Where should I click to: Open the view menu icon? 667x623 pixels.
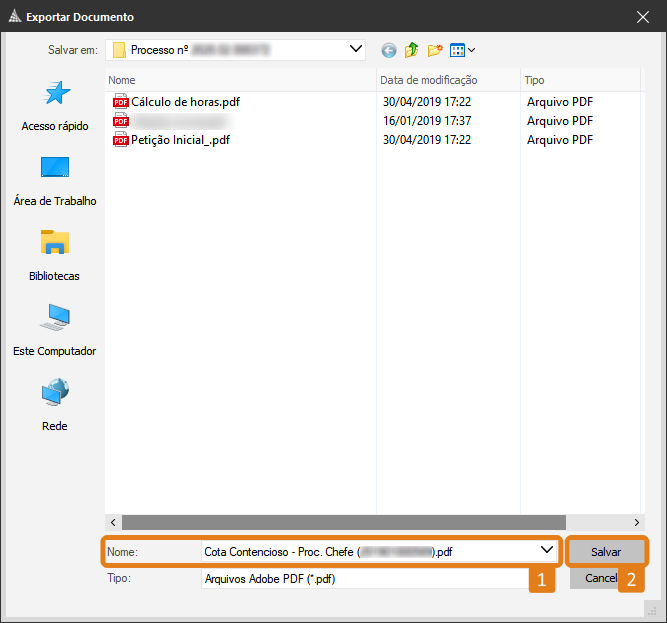tap(462, 50)
